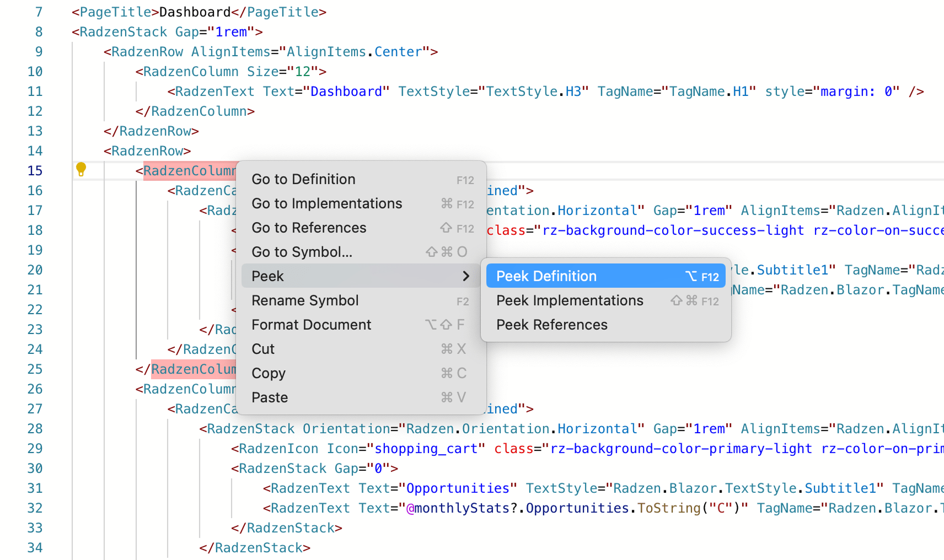944x560 pixels.
Task: Select "Peek Implementations"
Action: (569, 300)
